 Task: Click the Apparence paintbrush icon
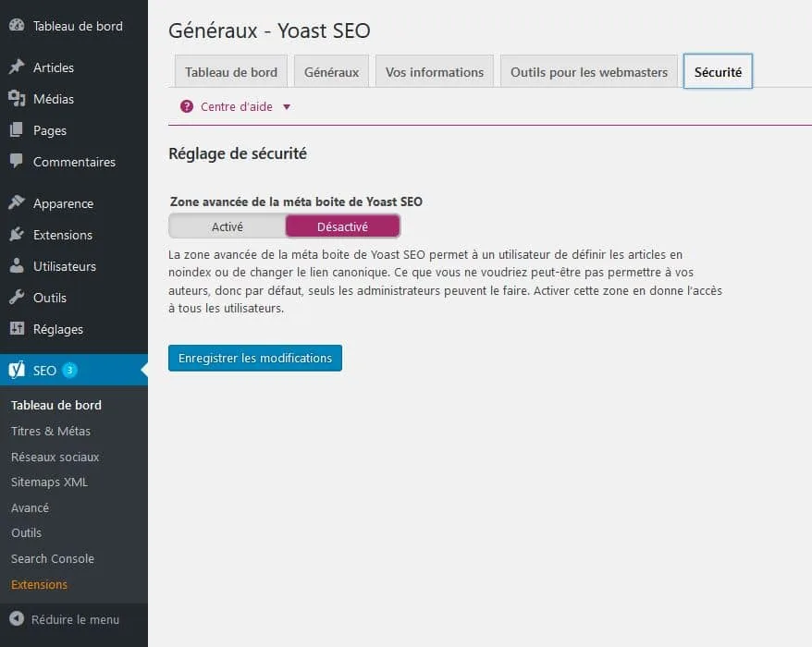(17, 203)
